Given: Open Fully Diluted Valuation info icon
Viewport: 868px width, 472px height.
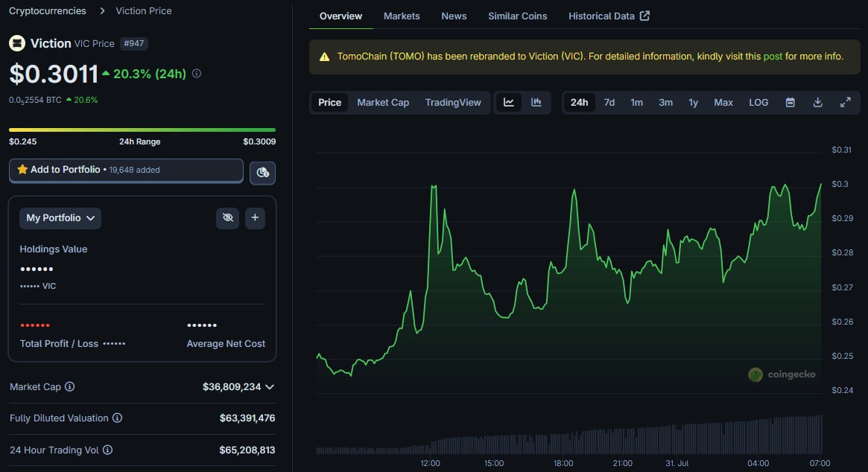Looking at the screenshot, I should (x=118, y=418).
